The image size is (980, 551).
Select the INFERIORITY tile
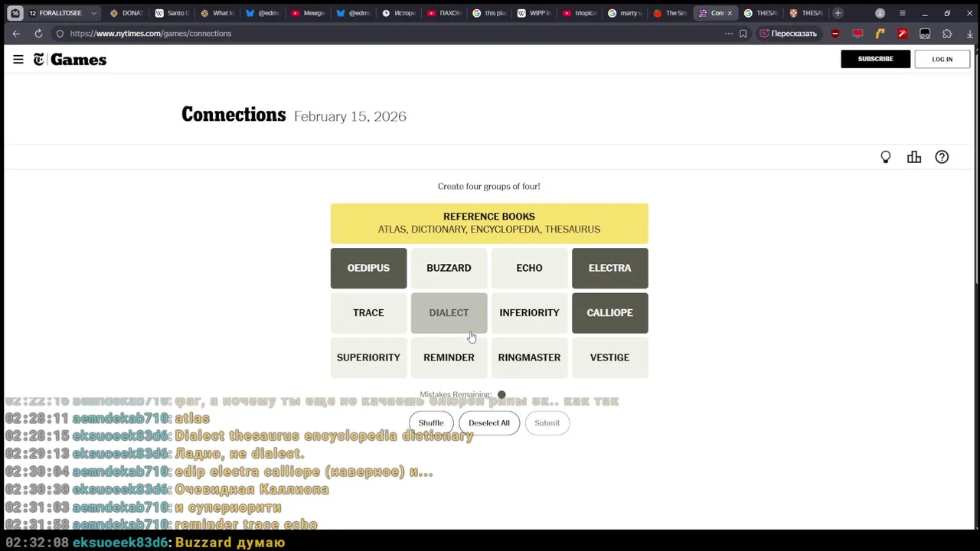click(529, 313)
